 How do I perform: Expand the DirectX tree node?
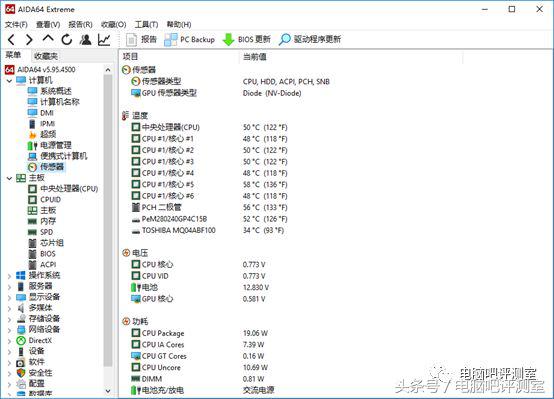(x=10, y=341)
